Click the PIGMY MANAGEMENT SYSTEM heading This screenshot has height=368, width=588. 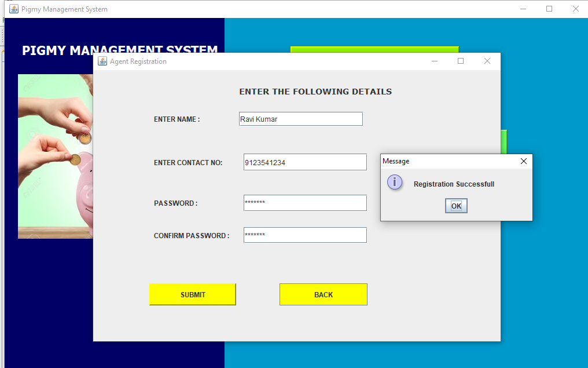[120, 50]
